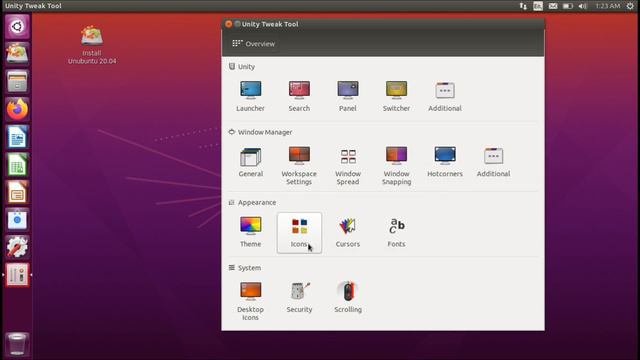Open the session gear menu
This screenshot has width=640, height=360.
click(x=630, y=6)
